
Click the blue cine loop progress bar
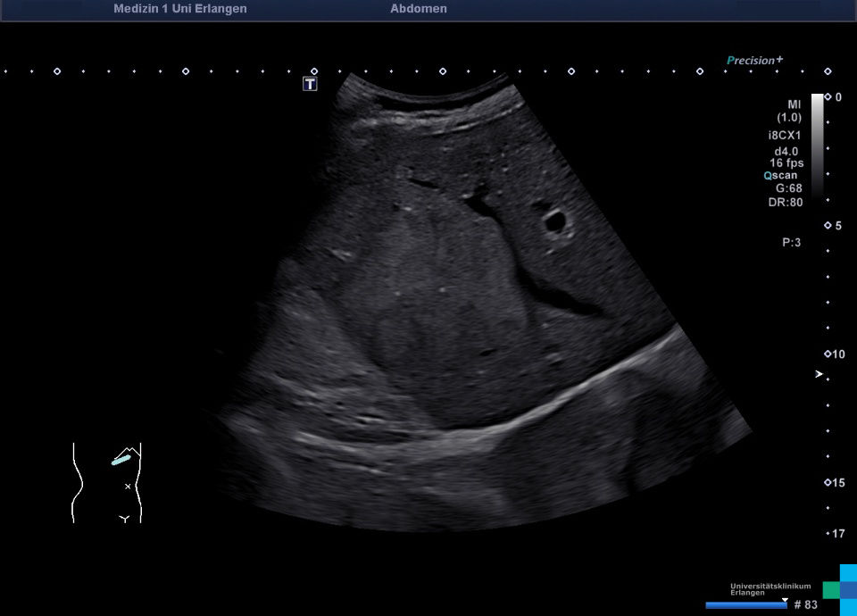(x=745, y=605)
